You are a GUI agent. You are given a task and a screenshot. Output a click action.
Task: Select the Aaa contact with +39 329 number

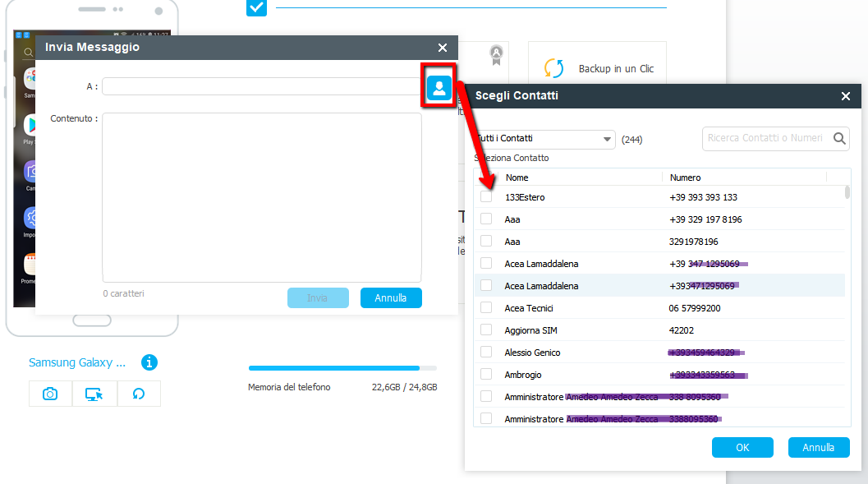pyautogui.click(x=486, y=219)
